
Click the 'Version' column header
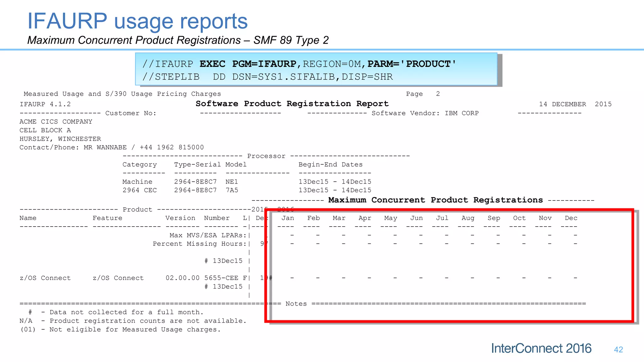tap(180, 218)
